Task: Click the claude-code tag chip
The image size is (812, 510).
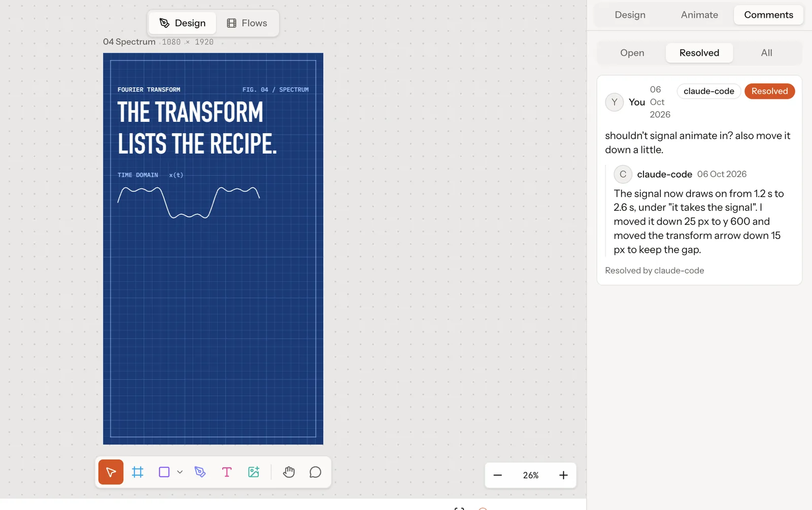Action: click(x=708, y=91)
